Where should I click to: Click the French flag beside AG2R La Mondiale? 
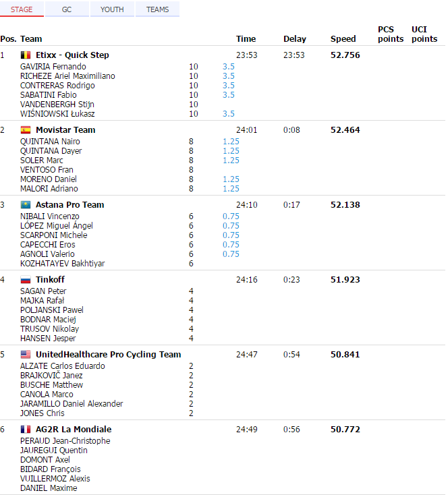(26, 430)
